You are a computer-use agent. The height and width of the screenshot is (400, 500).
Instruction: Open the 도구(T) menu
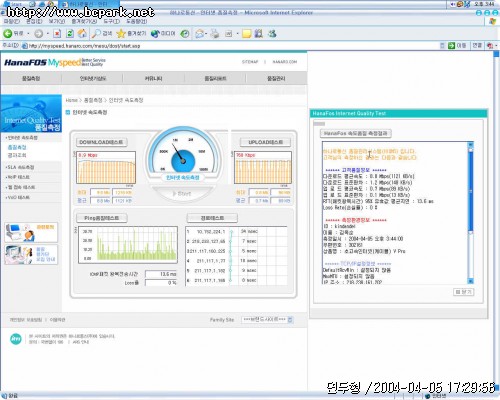click(111, 21)
